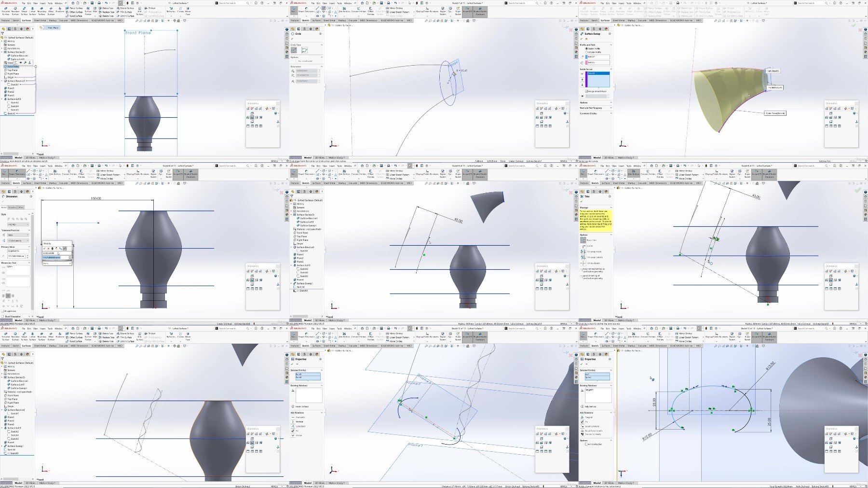Select Top Plane in Front Plane window tree
This screenshot has height=488, width=868.
pyautogui.click(x=13, y=70)
